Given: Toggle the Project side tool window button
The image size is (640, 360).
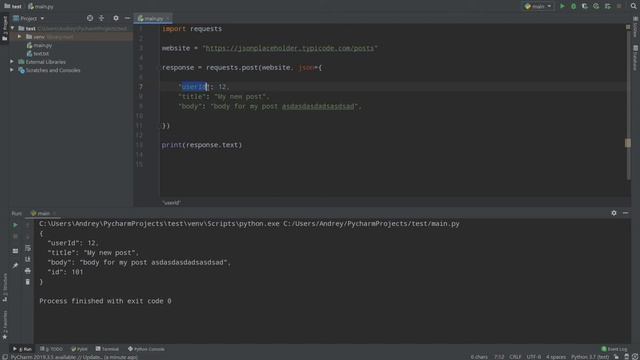Looking at the screenshot, I should pos(4,29).
